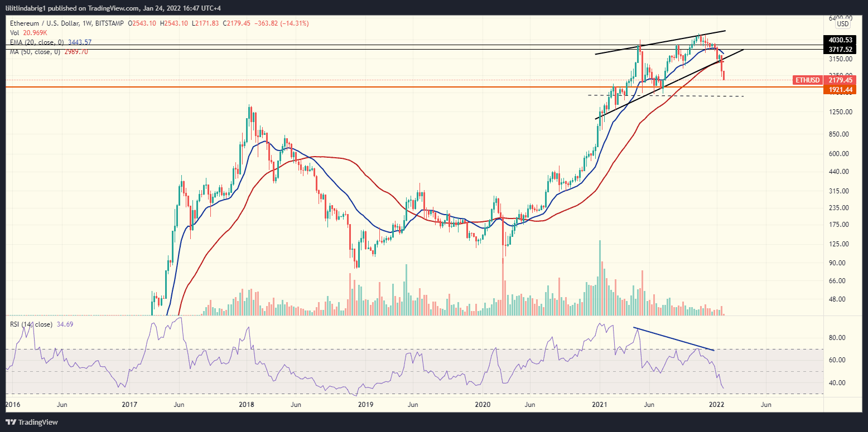Click the 3717.52 resistance price label
The width and height of the screenshot is (868, 432).
(x=839, y=49)
